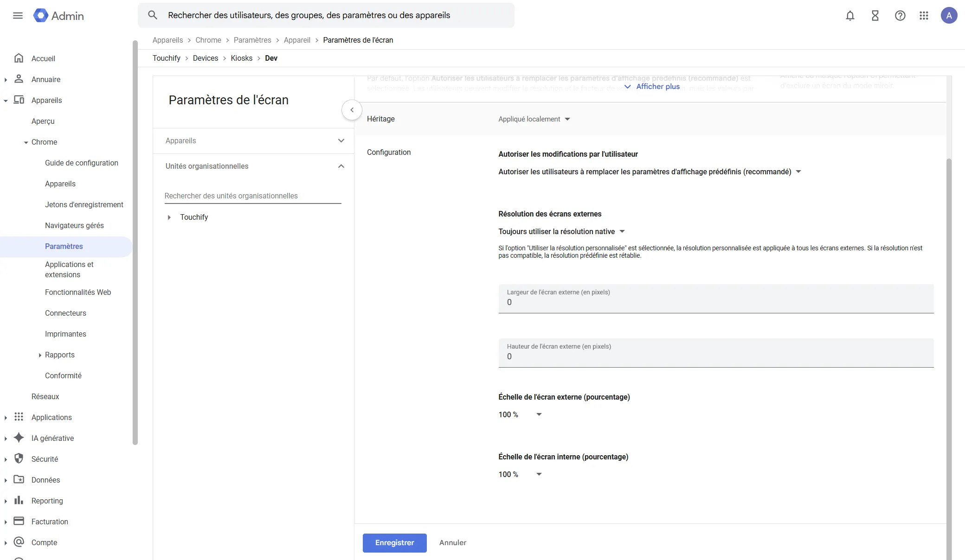965x560 pixels.
Task: Open the Héritage Appliqué localement dropdown
Action: tap(534, 119)
